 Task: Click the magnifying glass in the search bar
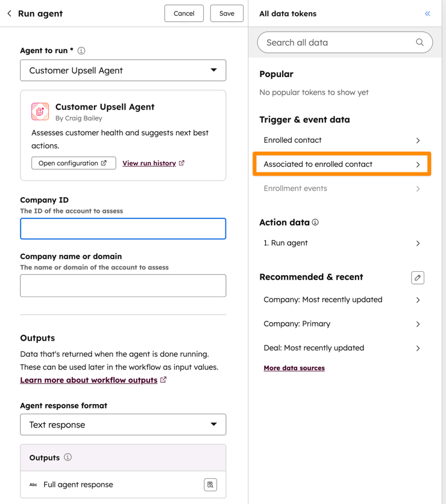click(x=419, y=42)
